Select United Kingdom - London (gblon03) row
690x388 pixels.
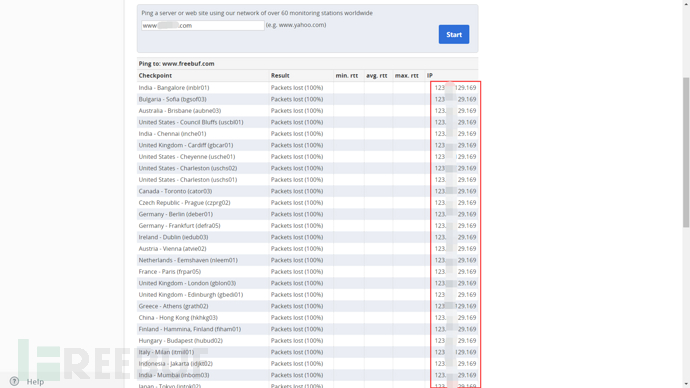pyautogui.click(x=307, y=283)
